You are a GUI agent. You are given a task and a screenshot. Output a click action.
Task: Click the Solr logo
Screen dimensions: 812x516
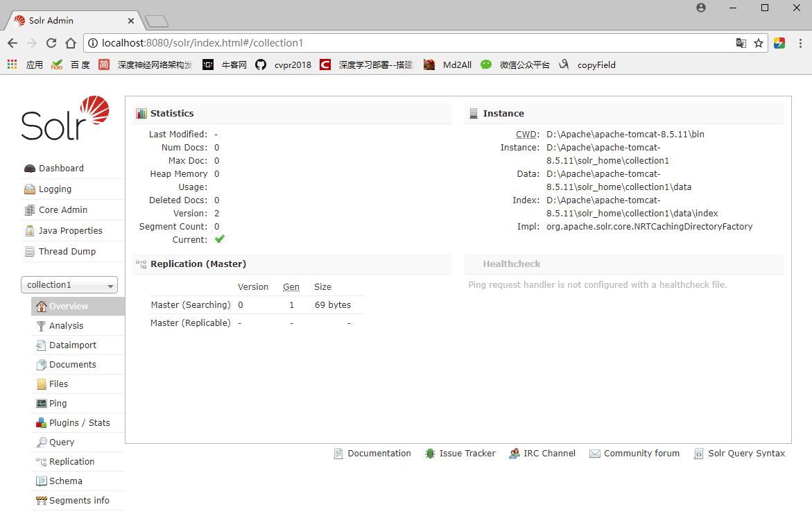coord(65,118)
